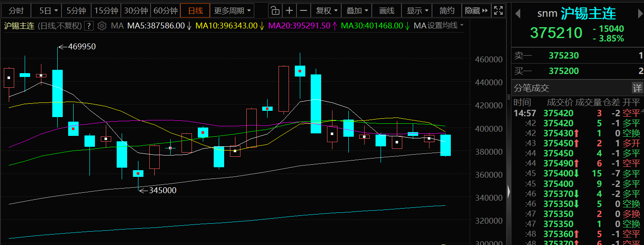Zoom in with the plus icon
644x245 pixels.
(x=289, y=10)
